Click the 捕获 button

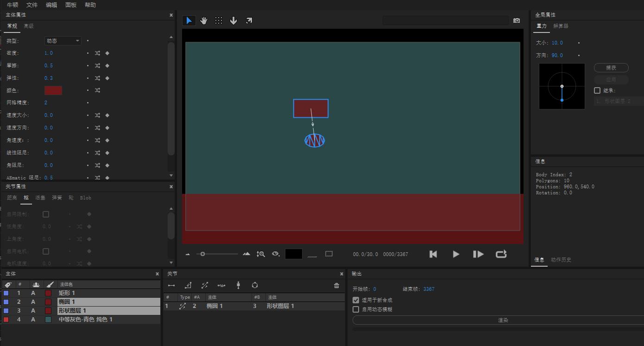click(x=611, y=68)
